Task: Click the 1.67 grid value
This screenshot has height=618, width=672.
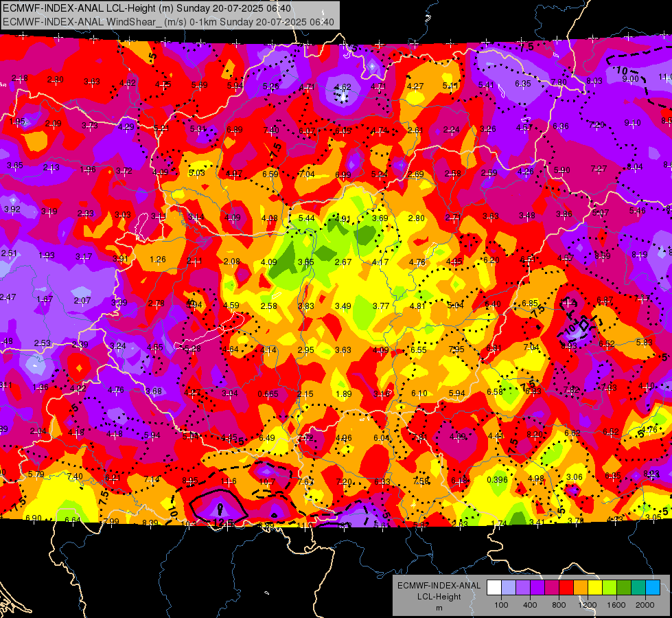Action: click(45, 299)
